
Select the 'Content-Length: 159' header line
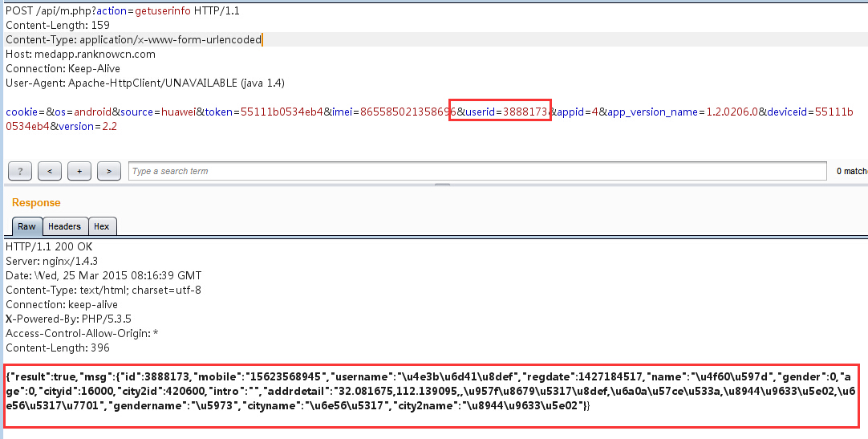tap(58, 25)
